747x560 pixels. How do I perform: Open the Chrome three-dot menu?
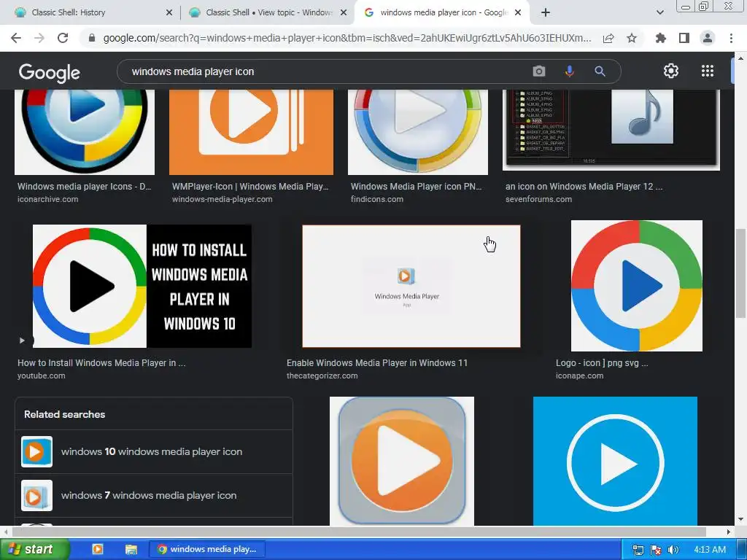(x=731, y=38)
